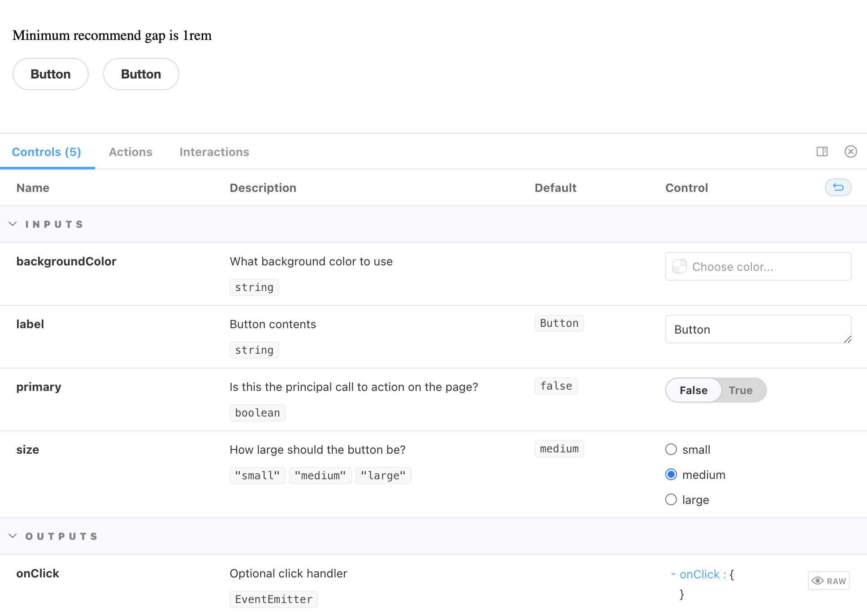Image resolution: width=867 pixels, height=616 pixels.
Task: Reset controls with the undo arrow button
Action: (x=838, y=187)
